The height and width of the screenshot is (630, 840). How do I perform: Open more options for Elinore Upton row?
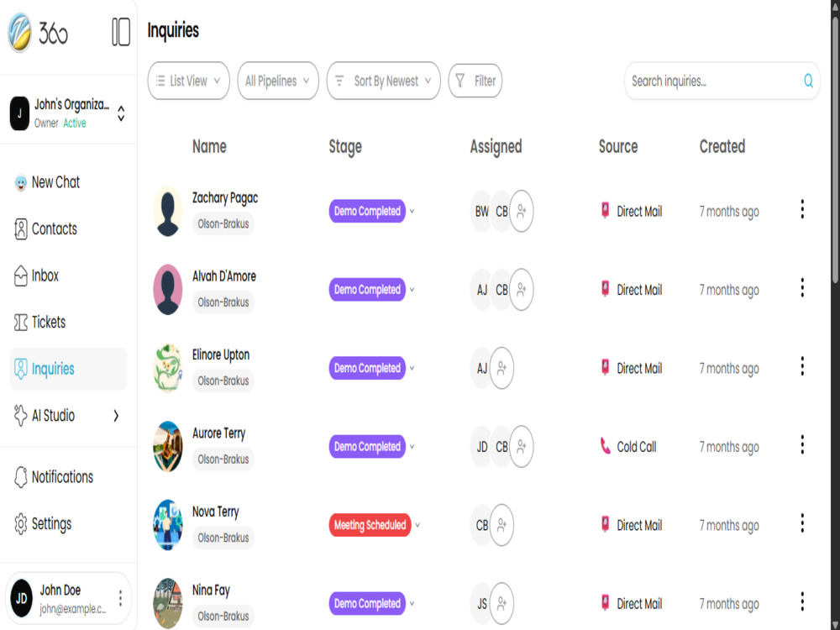point(802,366)
